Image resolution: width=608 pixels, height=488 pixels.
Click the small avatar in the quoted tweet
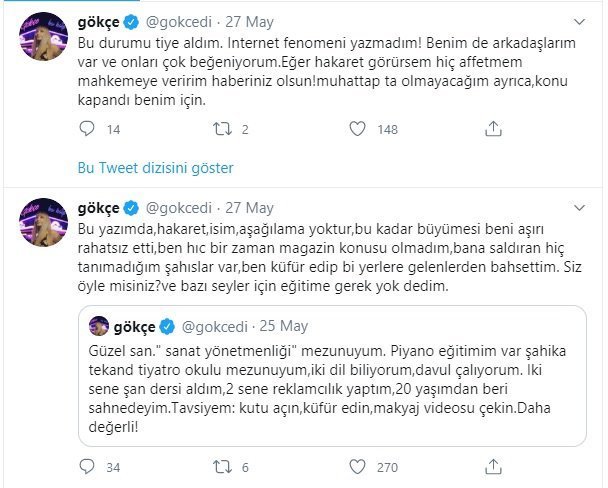tap(100, 325)
